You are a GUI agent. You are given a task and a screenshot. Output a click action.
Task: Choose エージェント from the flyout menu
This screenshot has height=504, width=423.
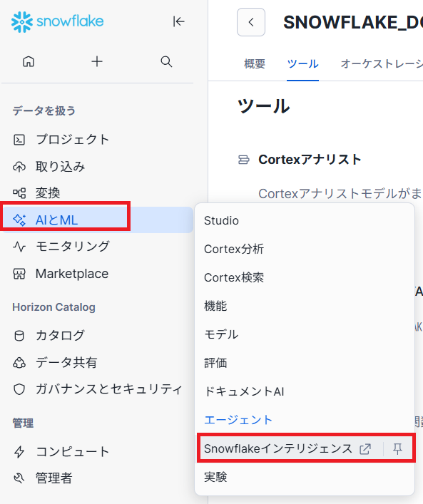(x=305, y=420)
